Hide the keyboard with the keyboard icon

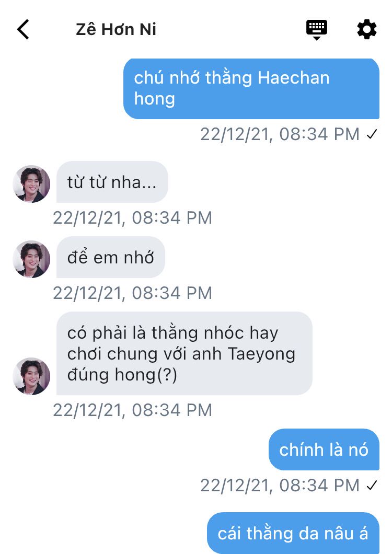pyautogui.click(x=316, y=30)
